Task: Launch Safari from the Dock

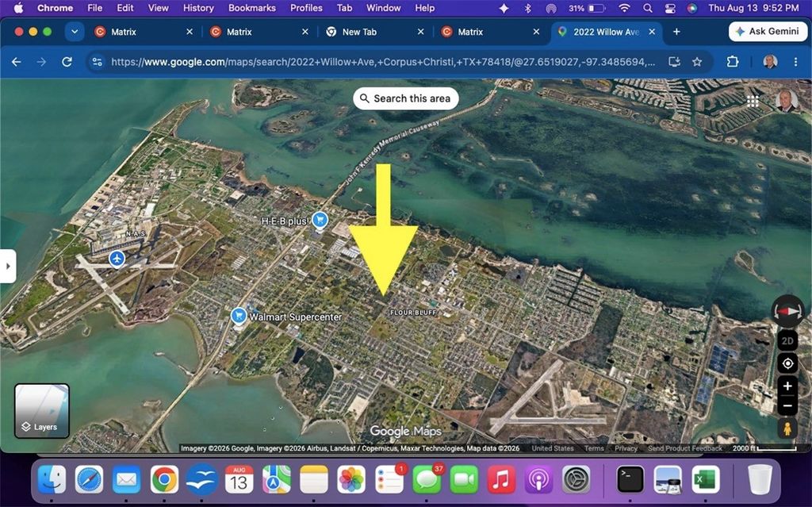Action: [89, 478]
